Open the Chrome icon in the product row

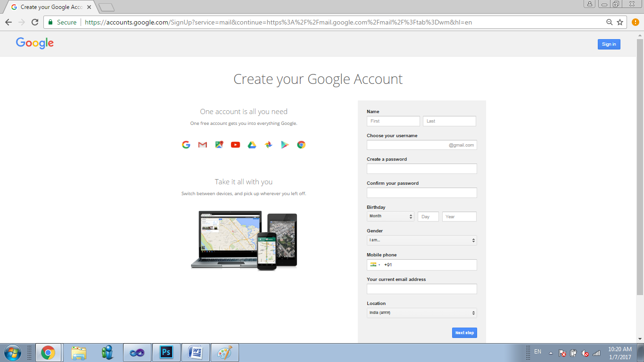pyautogui.click(x=301, y=145)
